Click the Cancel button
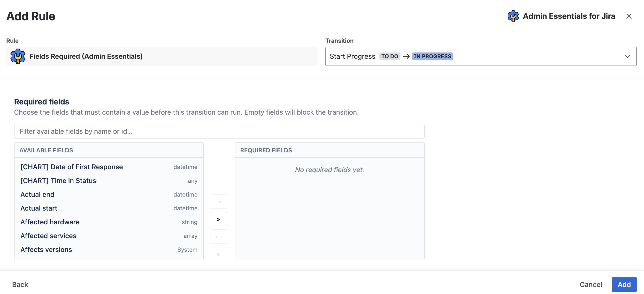The width and height of the screenshot is (644, 294). point(591,285)
